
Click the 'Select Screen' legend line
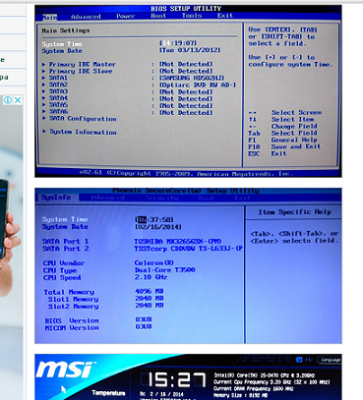click(285, 113)
